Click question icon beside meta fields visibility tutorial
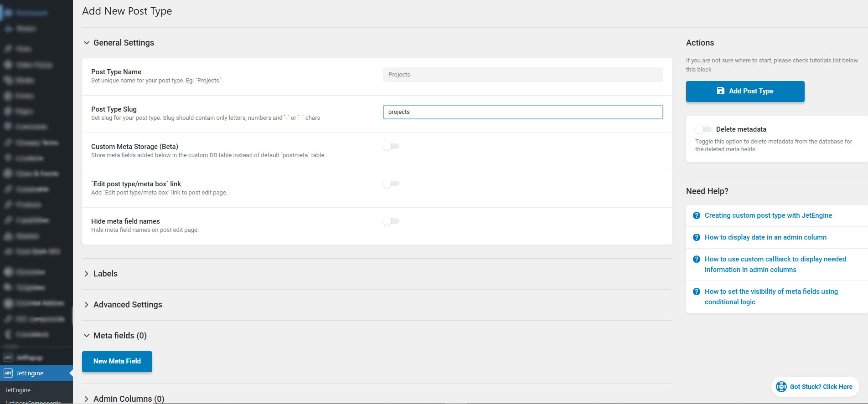The height and width of the screenshot is (404, 868). (696, 291)
